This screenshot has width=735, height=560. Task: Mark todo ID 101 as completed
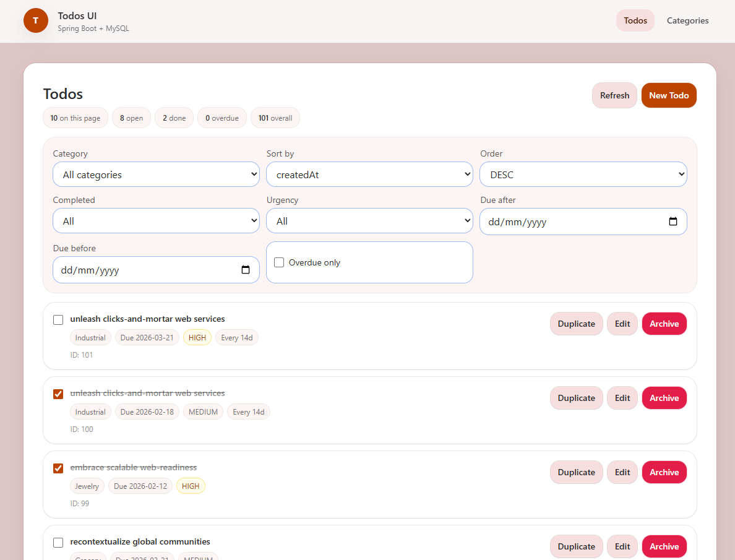pos(58,320)
